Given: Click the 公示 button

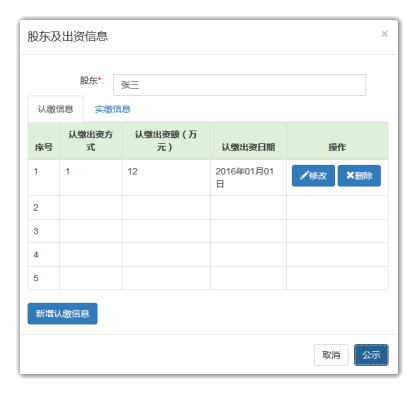Looking at the screenshot, I should click(371, 355).
